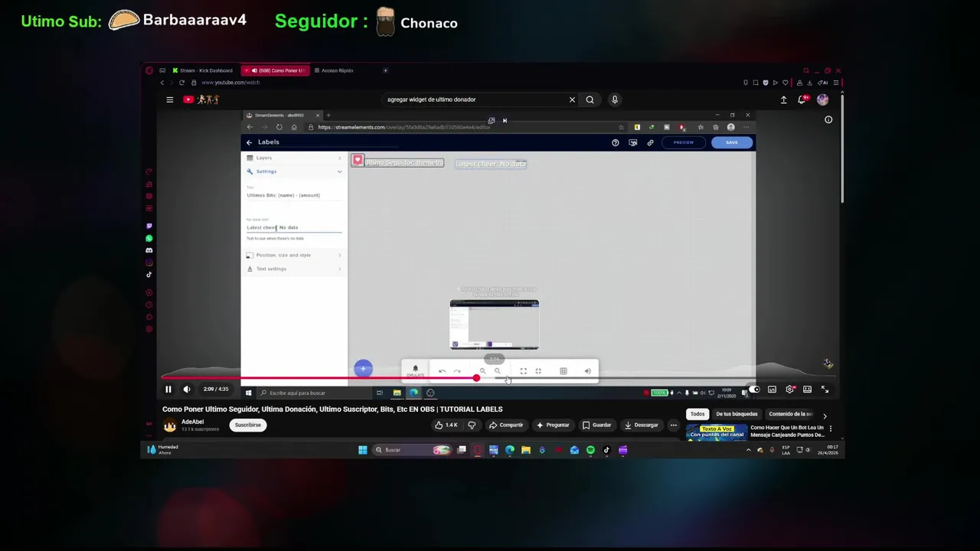Screen dimensions: 980x551
Task: Like the video showing 1.4 K
Action: tap(446, 425)
